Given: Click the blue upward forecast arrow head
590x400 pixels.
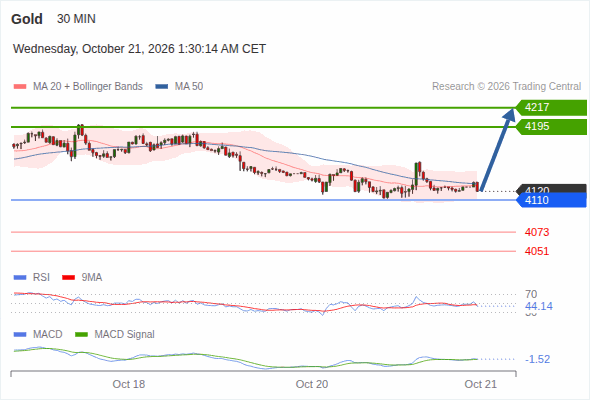Looking at the screenshot, I should [510, 114].
